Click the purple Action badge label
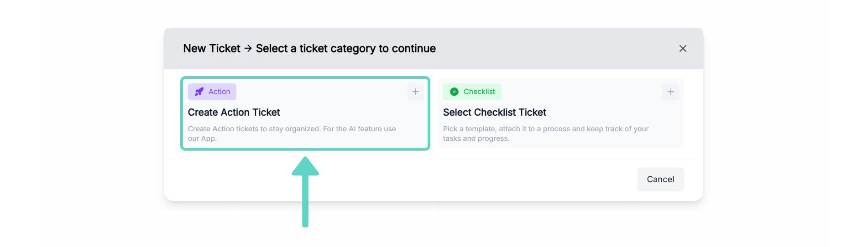This screenshot has height=247, width=868. [219, 92]
